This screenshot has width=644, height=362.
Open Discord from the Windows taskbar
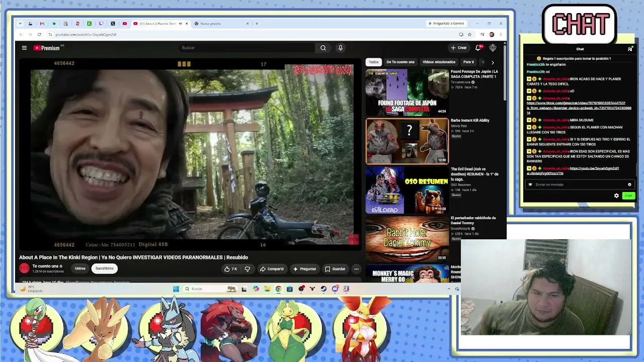click(335, 289)
